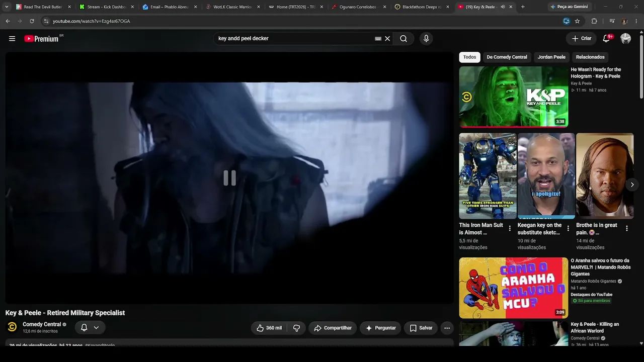This screenshot has width=644, height=362.
Task: Click the #KeyandPeele hashtag in description
Action: [100, 345]
